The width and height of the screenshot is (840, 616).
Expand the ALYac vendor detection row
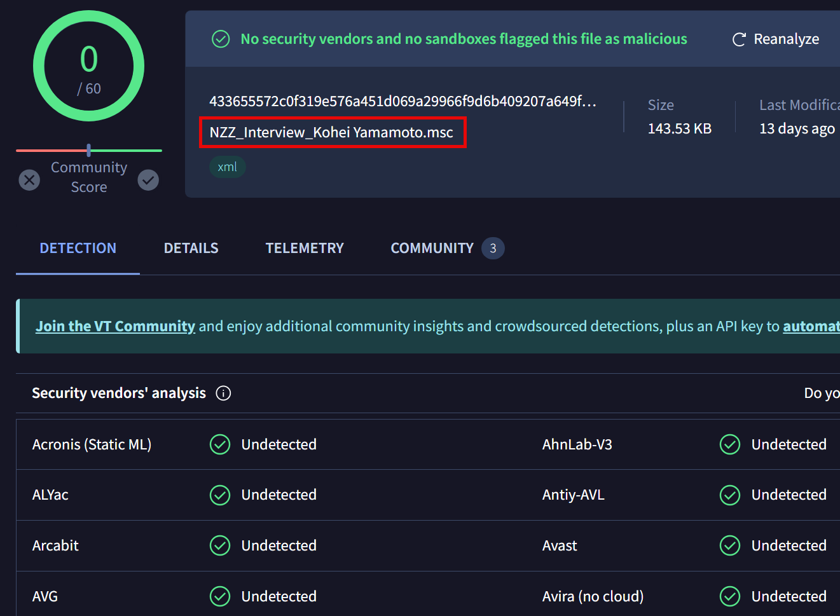[x=50, y=495]
